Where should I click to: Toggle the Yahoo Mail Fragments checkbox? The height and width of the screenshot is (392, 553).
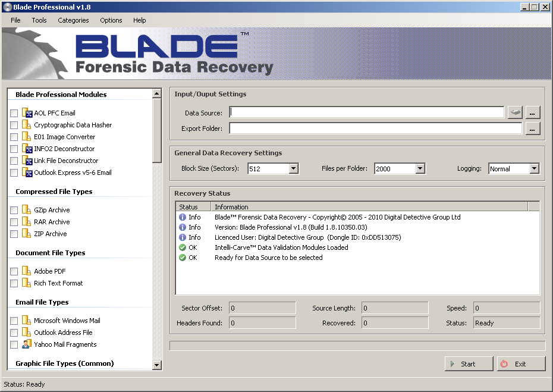pos(14,345)
